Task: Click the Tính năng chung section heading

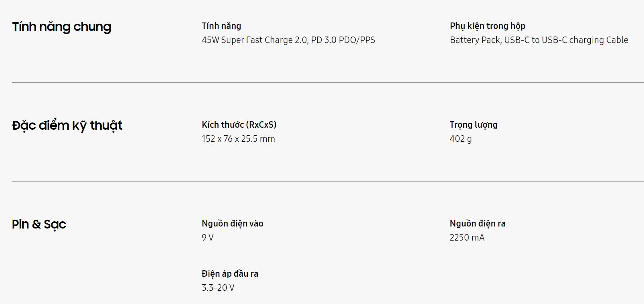Action: click(61, 27)
